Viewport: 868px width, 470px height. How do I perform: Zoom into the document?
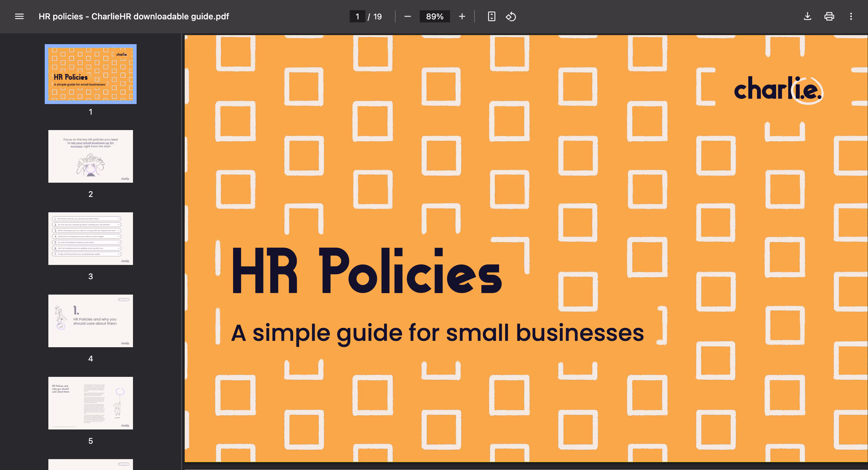coord(462,16)
